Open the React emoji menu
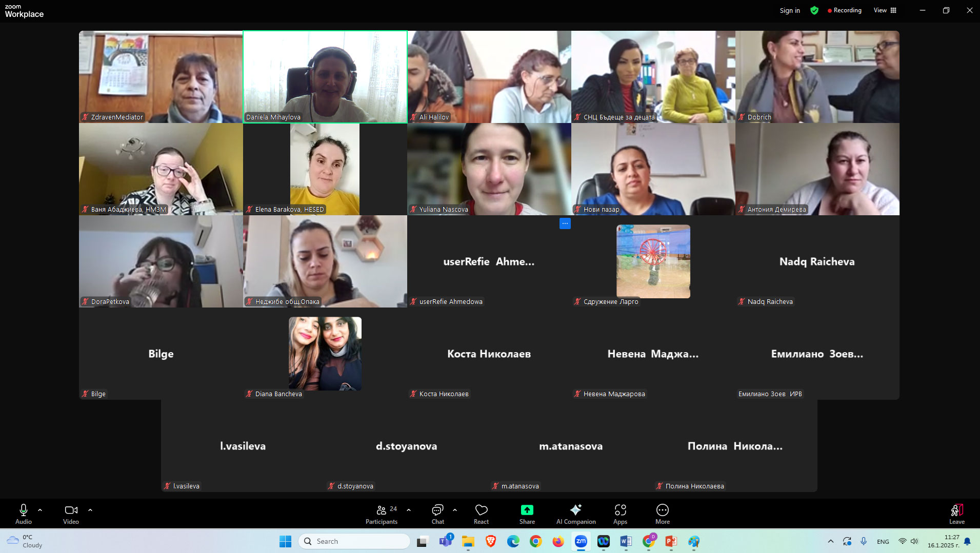 pyautogui.click(x=481, y=514)
